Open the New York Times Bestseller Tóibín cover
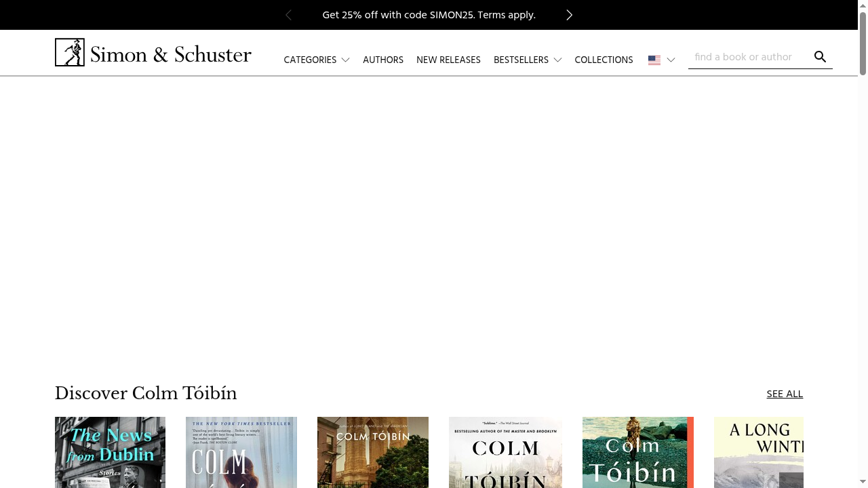This screenshot has height=488, width=868. coord(241,452)
